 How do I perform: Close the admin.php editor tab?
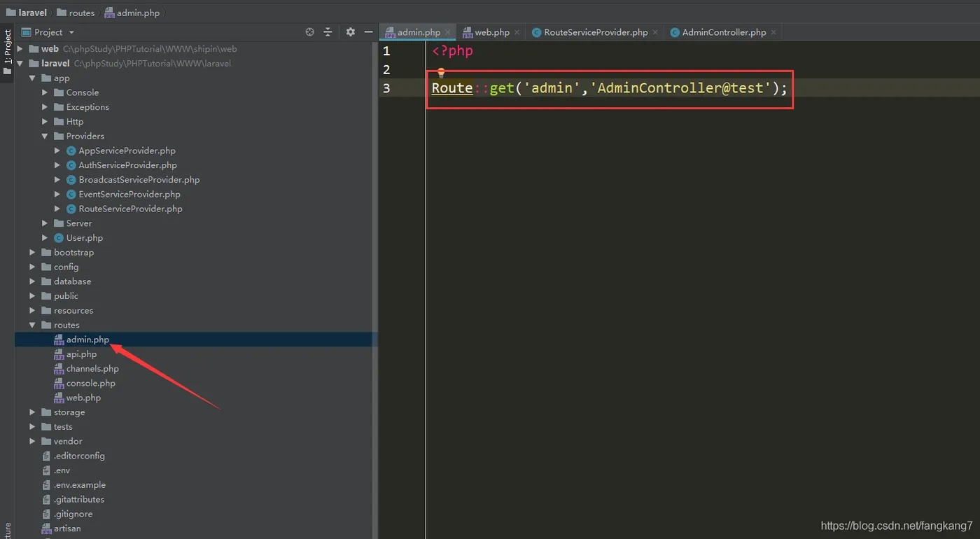[448, 32]
